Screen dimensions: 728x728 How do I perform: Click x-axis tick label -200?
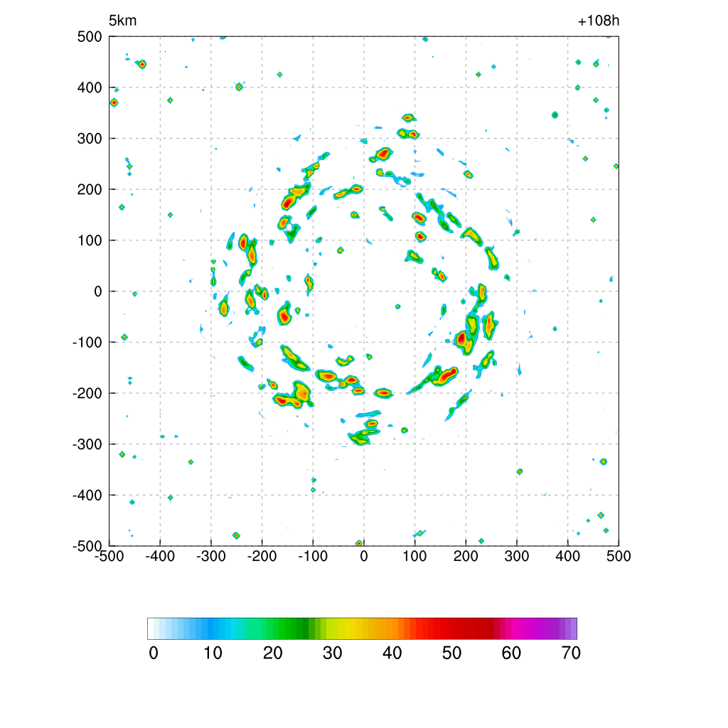point(262,556)
